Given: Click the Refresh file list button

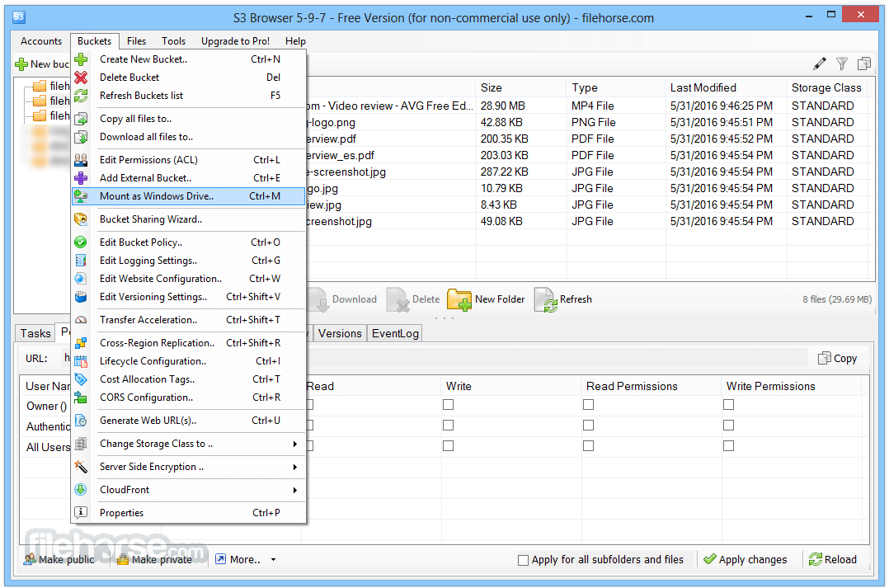Looking at the screenshot, I should [x=563, y=299].
